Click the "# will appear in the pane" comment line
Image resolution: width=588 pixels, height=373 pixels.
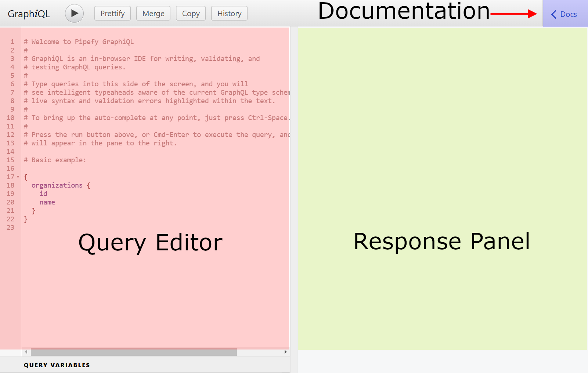pyautogui.click(x=100, y=143)
